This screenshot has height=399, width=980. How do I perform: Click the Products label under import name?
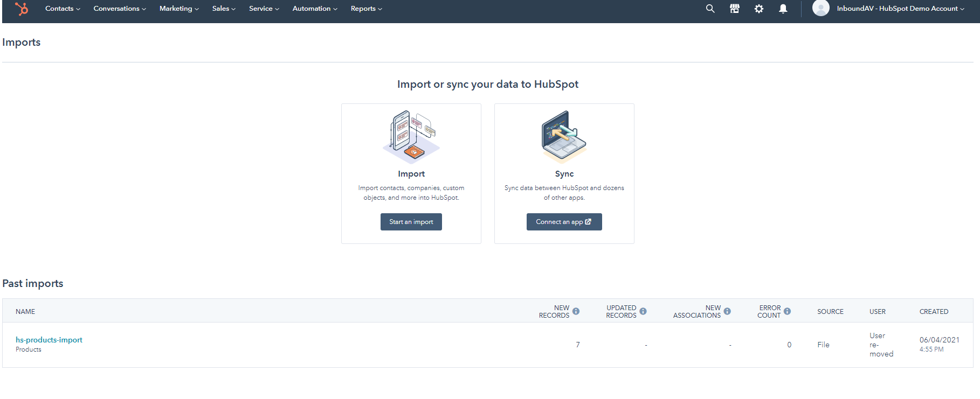pos(29,349)
